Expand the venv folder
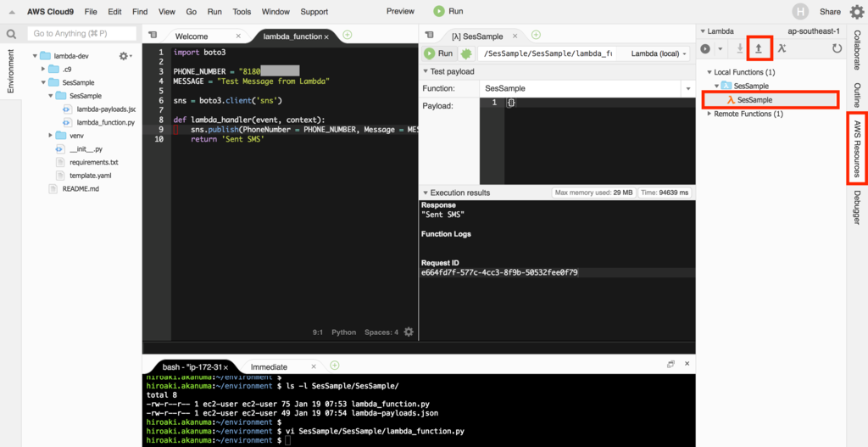The image size is (868, 447). 50,136
